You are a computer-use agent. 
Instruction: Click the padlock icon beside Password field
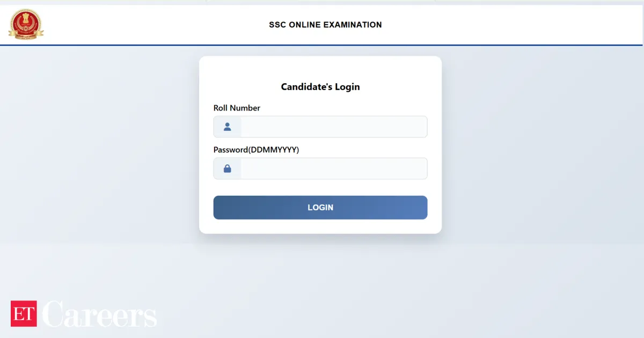click(227, 168)
